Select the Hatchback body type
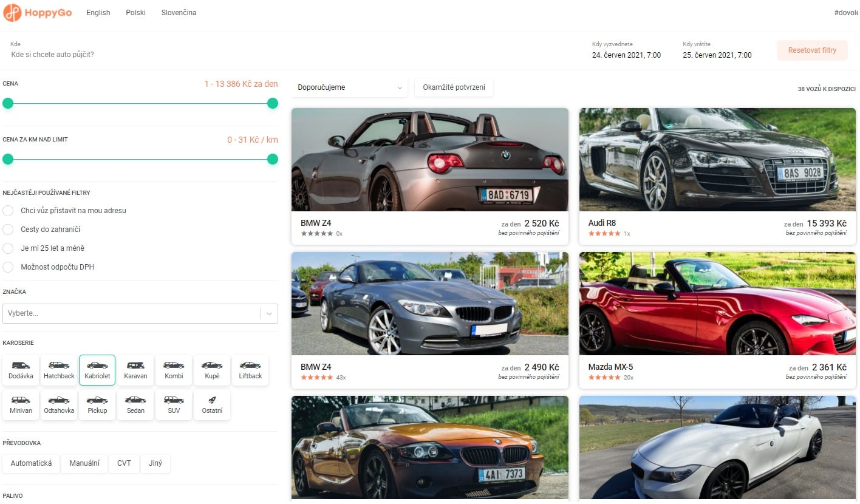The image size is (860, 504). pyautogui.click(x=59, y=370)
